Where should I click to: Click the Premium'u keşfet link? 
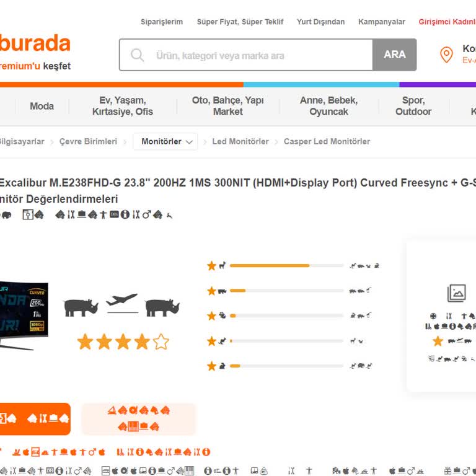pyautogui.click(x=35, y=66)
